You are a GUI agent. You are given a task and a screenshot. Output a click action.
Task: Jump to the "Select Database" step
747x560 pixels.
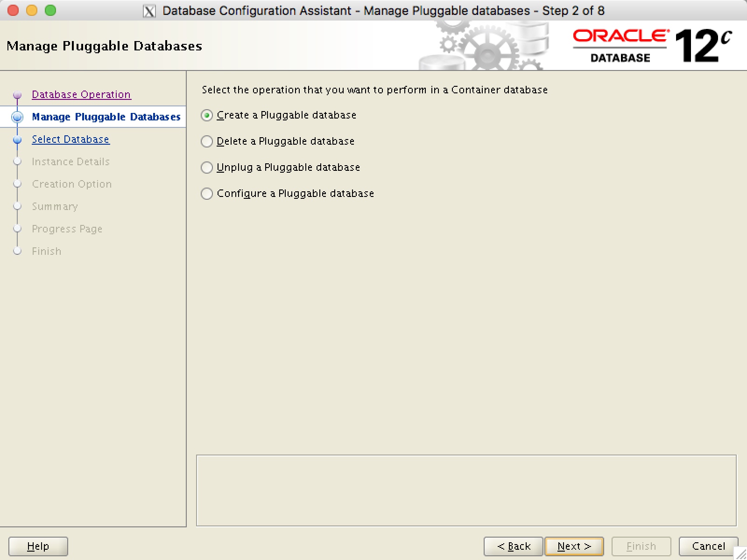(x=70, y=139)
